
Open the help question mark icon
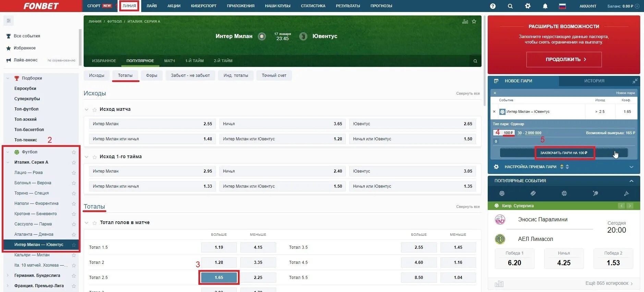pyautogui.click(x=493, y=6)
